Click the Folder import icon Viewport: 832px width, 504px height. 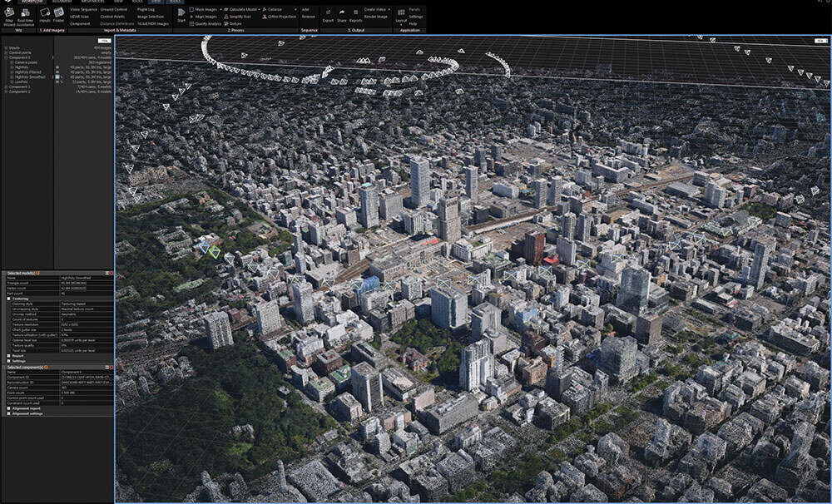(59, 15)
